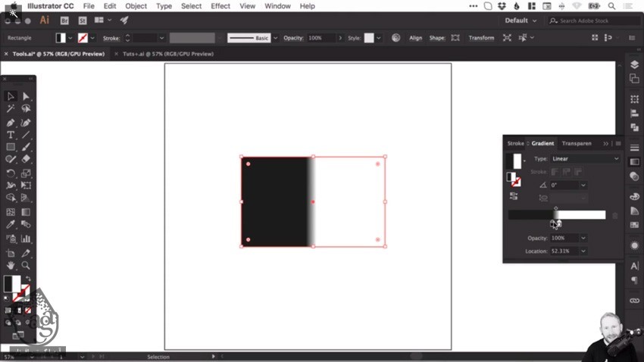
Task: Click the Align button in control bar
Action: [x=416, y=38]
